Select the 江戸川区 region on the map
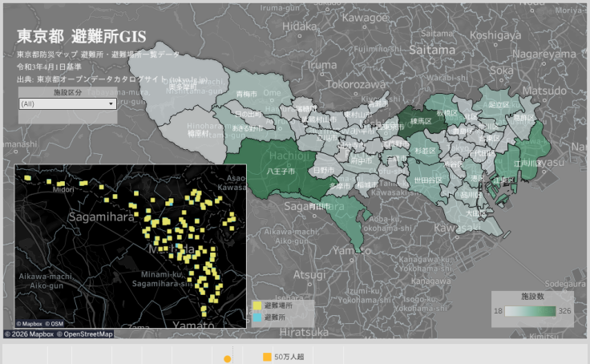This screenshot has height=364, width=590. click(x=528, y=164)
